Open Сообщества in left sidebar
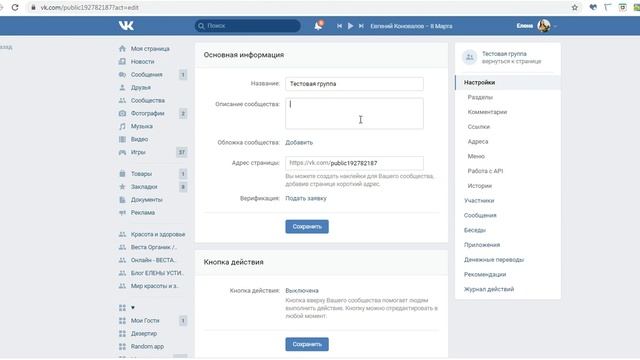 pos(148,100)
